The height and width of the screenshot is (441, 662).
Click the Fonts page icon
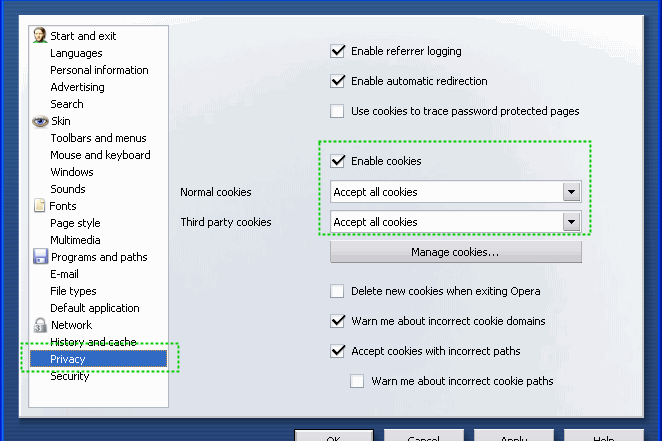[40, 206]
